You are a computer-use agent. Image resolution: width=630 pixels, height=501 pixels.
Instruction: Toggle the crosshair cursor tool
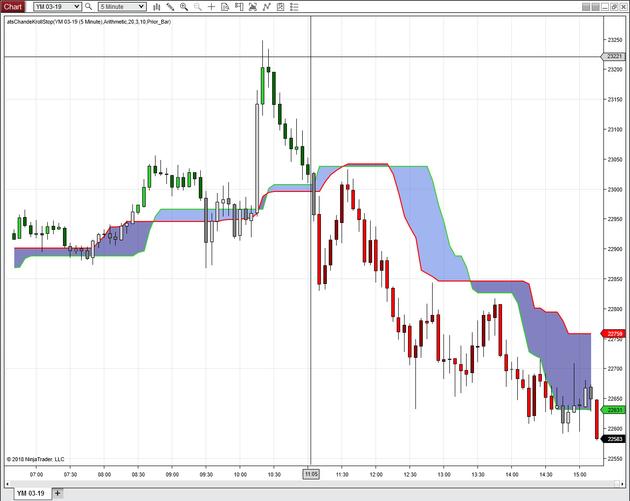[x=211, y=6]
